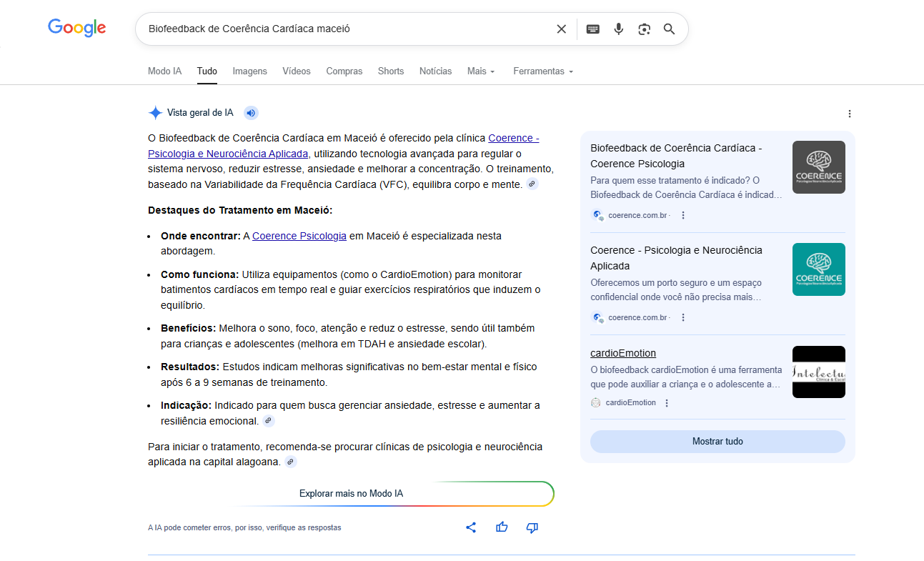Image resolution: width=924 pixels, height=561 pixels.
Task: Open the Intelectus thumbnail for cardioEmotion
Action: tap(819, 372)
